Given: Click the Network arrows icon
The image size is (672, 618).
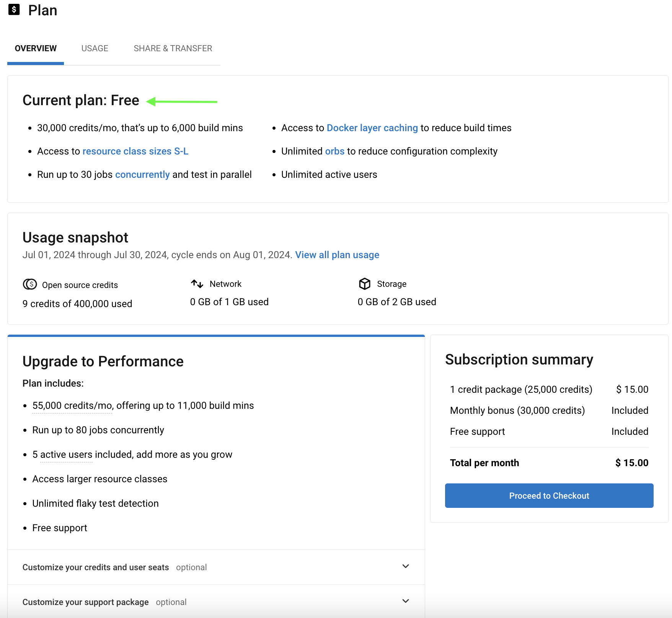Looking at the screenshot, I should pos(197,284).
